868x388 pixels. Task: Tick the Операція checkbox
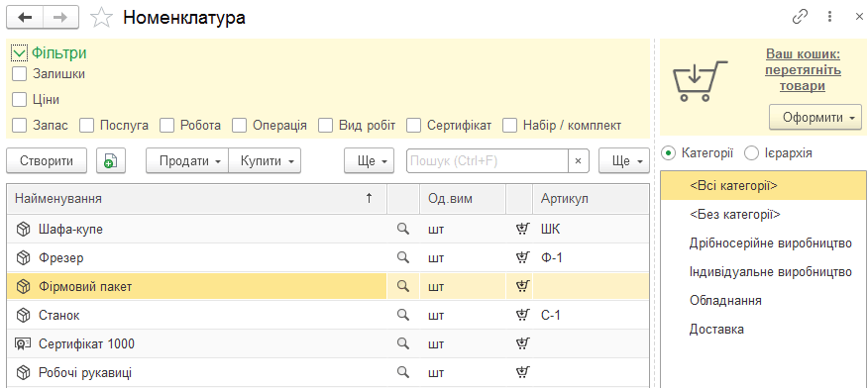click(x=239, y=126)
